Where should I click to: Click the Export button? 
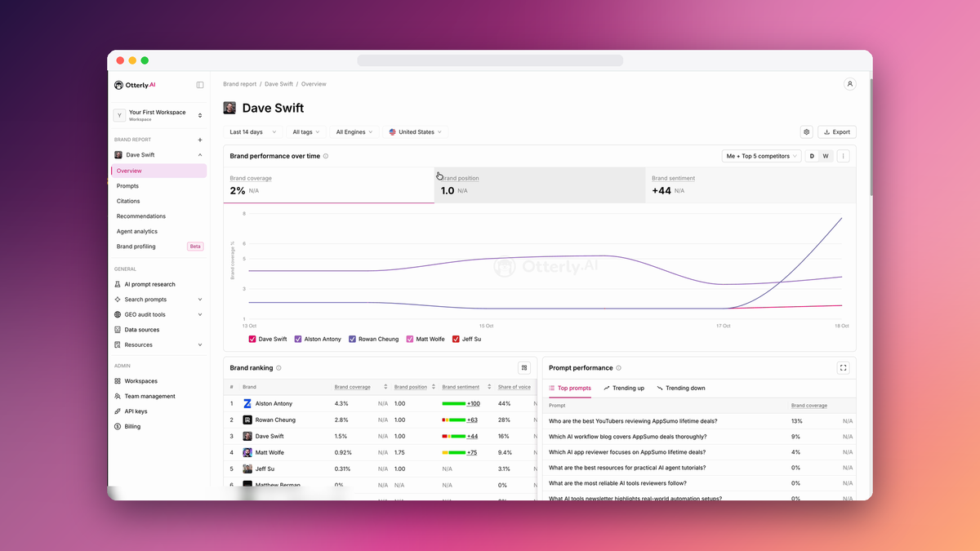(837, 131)
